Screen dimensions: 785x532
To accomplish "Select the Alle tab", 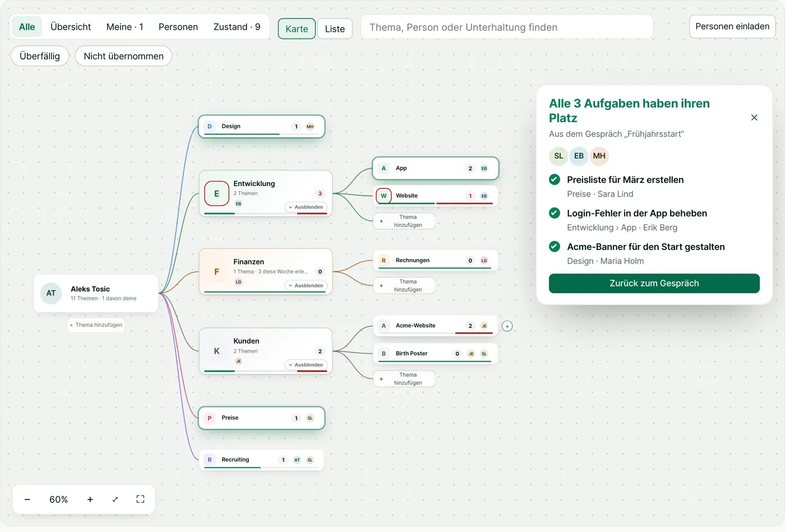I will (27, 27).
